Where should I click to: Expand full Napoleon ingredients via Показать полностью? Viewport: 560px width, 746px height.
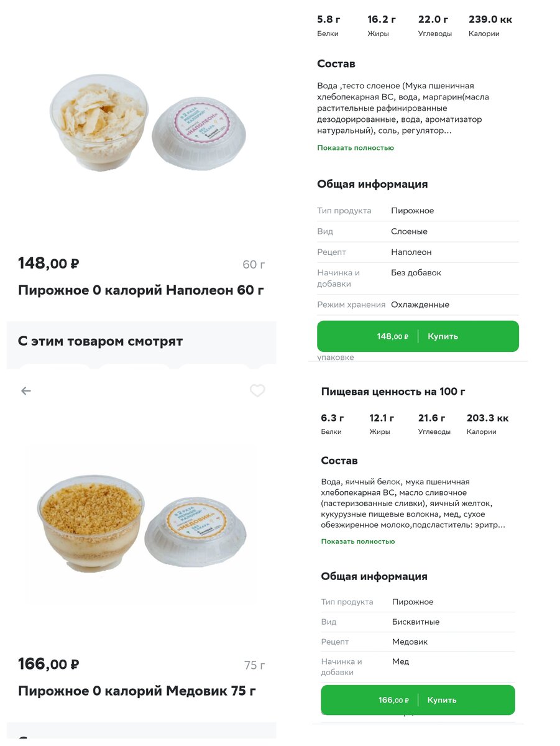(x=356, y=148)
